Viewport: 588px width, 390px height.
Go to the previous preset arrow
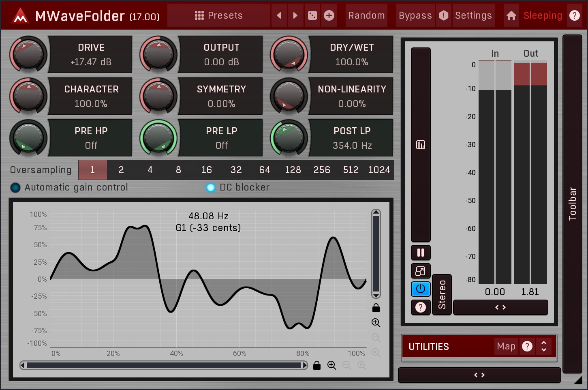pos(279,16)
